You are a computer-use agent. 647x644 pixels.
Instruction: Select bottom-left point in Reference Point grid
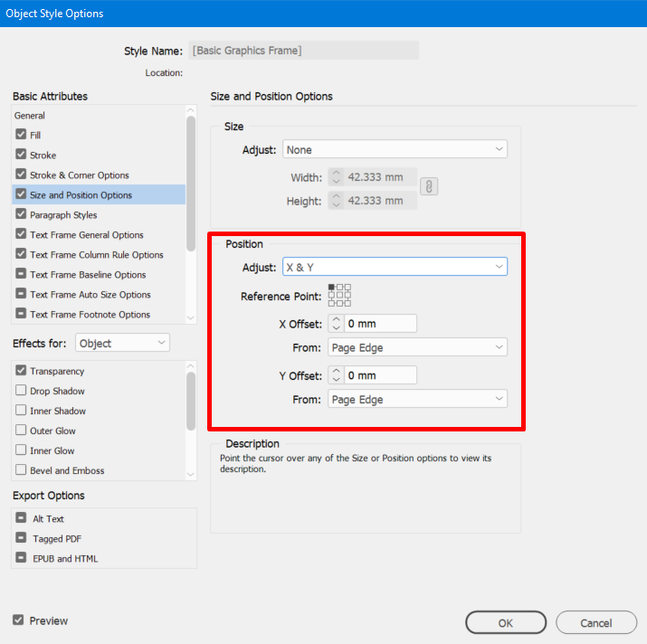point(331,303)
